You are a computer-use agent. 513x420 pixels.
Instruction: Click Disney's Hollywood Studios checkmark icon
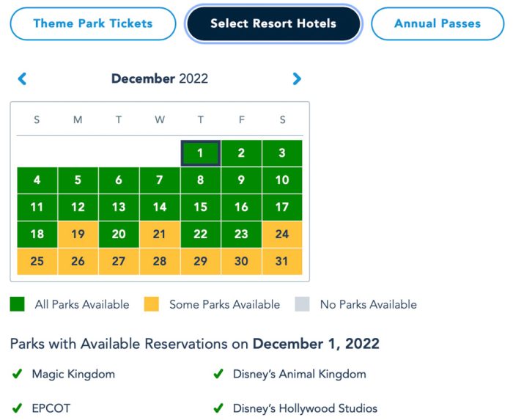[x=218, y=408]
